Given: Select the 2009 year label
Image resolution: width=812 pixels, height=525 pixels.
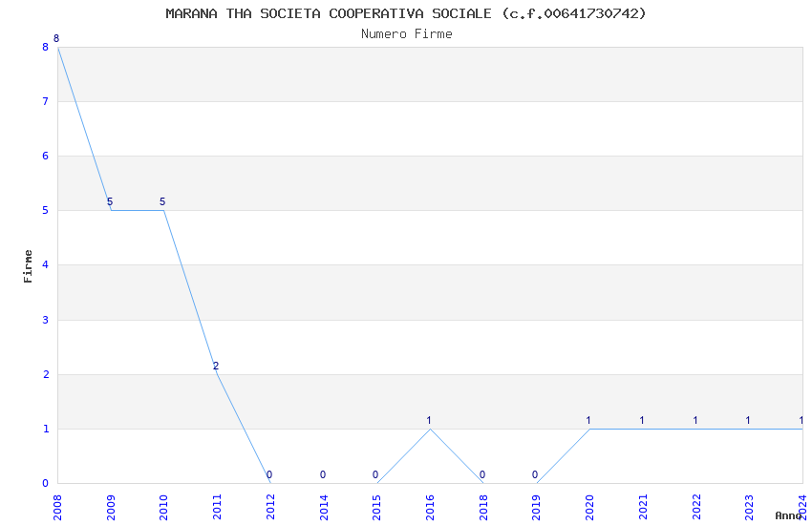Looking at the screenshot, I should (110, 508).
